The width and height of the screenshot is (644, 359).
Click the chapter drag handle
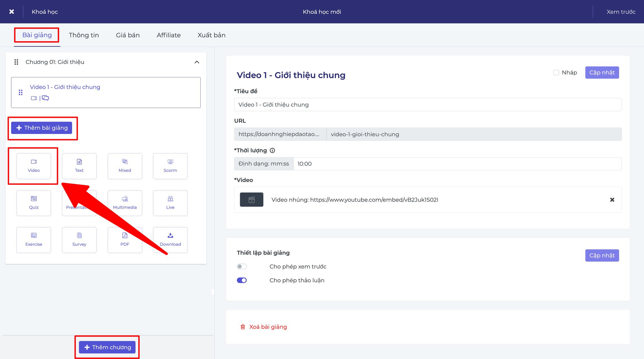point(16,62)
